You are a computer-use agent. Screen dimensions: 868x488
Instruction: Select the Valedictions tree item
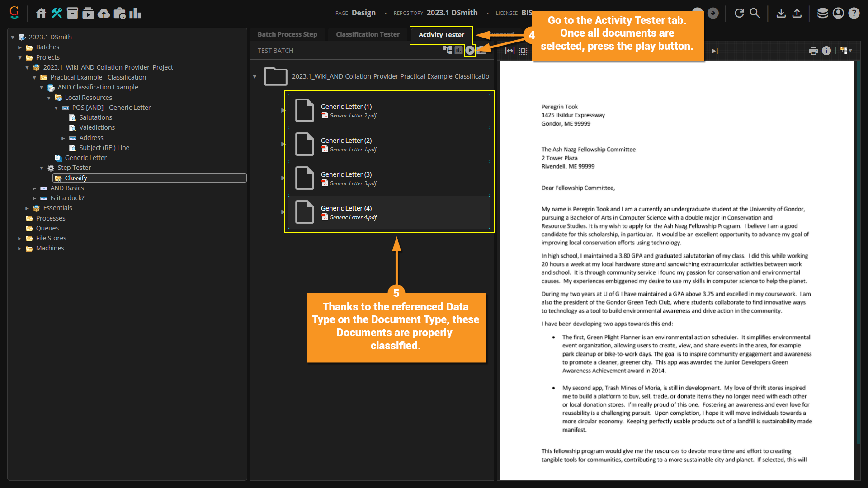pyautogui.click(x=97, y=127)
